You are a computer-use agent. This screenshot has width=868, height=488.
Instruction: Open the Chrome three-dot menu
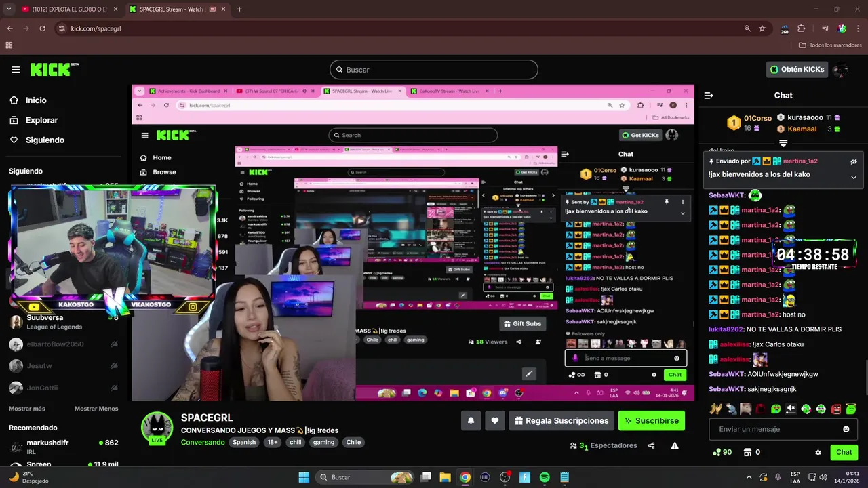(x=857, y=28)
